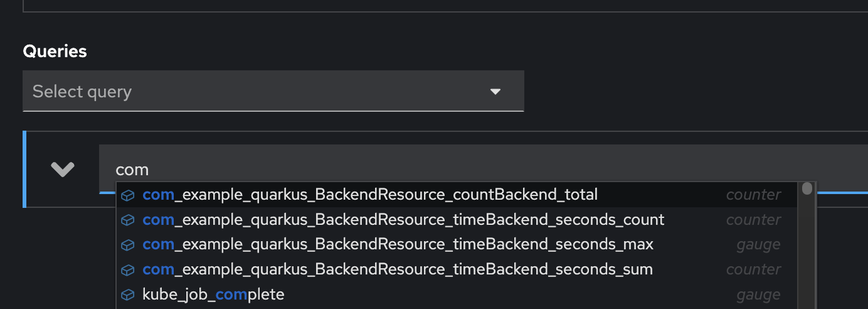
Task: Click the counter label on countBackend_total row
Action: 753,195
